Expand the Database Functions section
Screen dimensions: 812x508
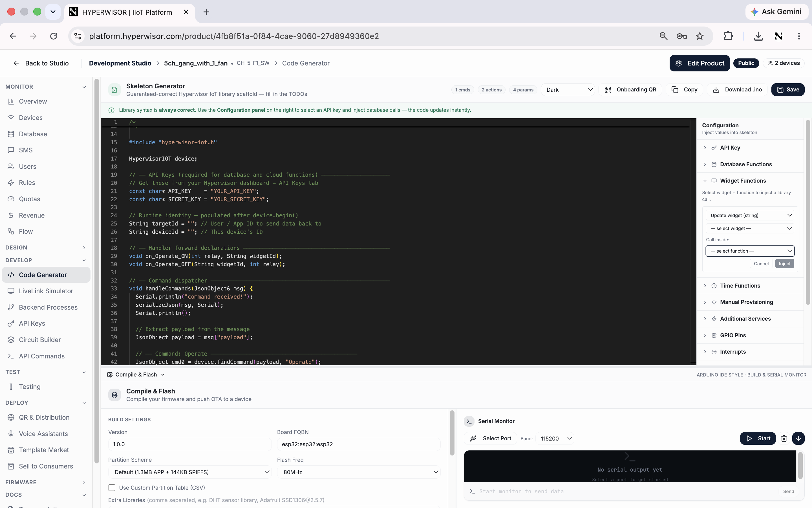point(750,164)
